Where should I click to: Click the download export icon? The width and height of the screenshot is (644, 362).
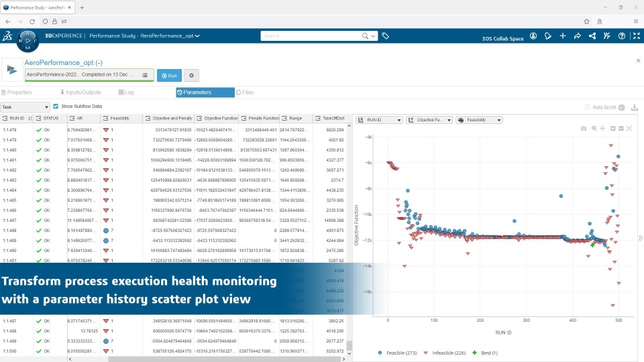tap(635, 107)
